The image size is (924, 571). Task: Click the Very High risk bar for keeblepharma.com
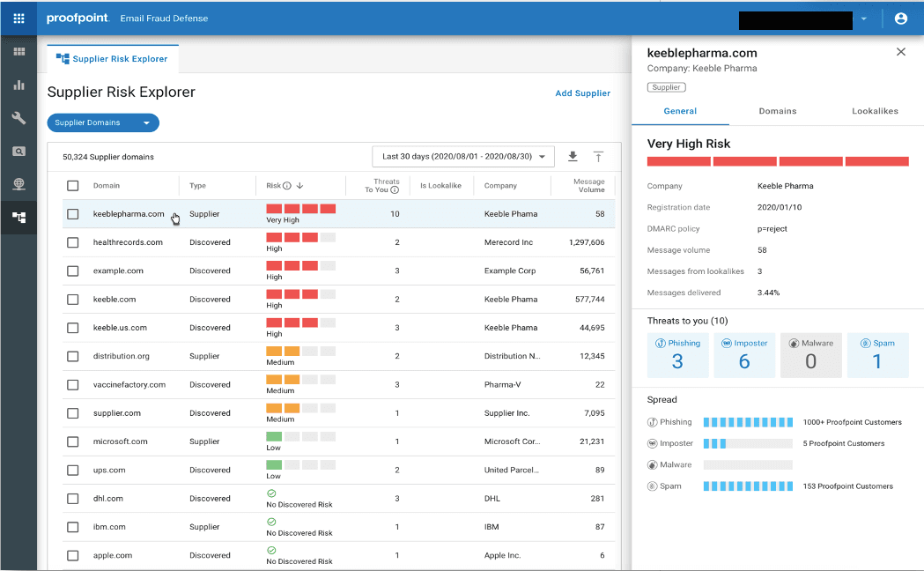[x=300, y=209]
